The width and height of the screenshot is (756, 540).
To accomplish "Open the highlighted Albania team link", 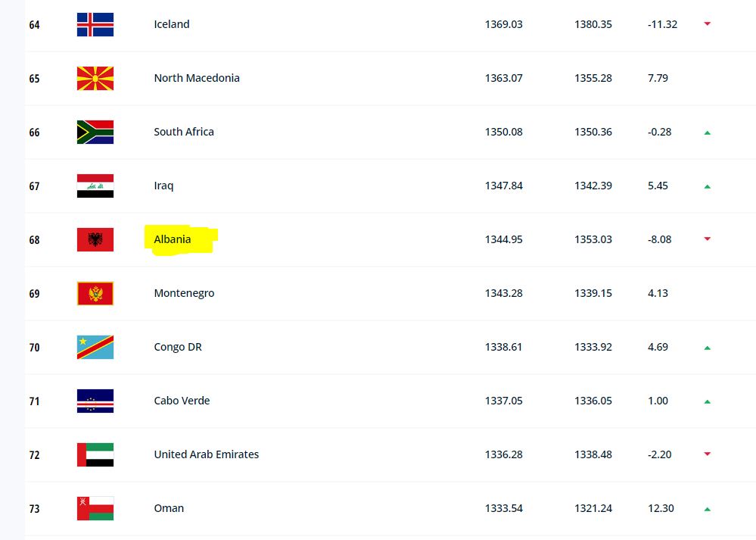I will click(172, 239).
